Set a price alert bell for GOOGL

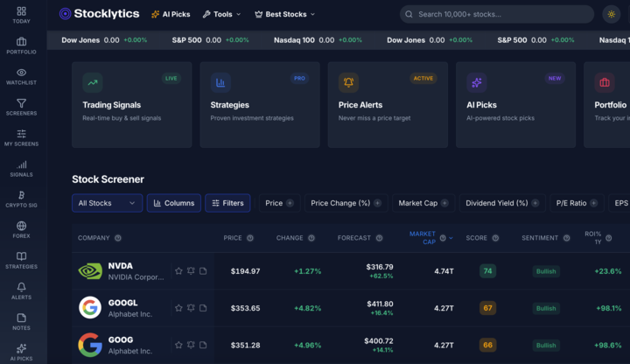pos(191,308)
